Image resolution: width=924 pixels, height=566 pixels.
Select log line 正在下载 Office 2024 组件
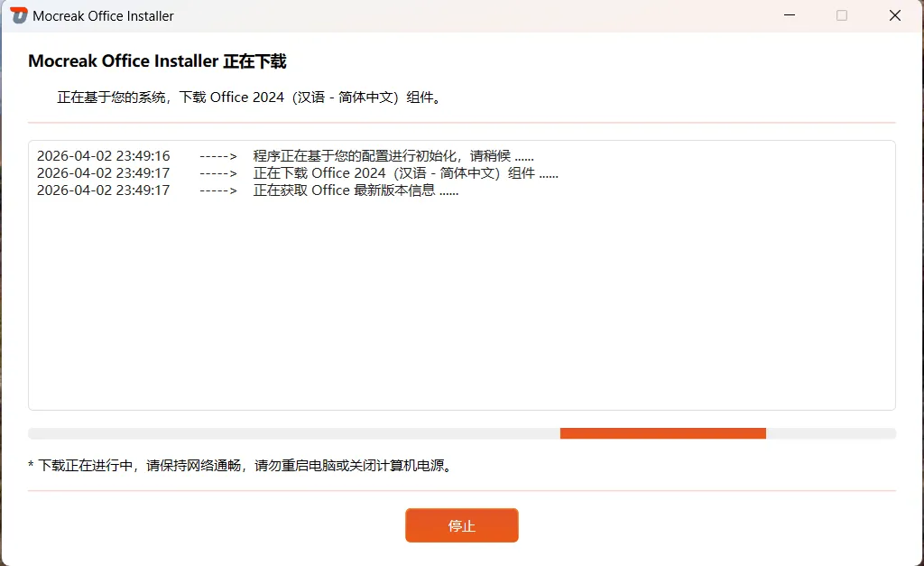[x=405, y=172]
